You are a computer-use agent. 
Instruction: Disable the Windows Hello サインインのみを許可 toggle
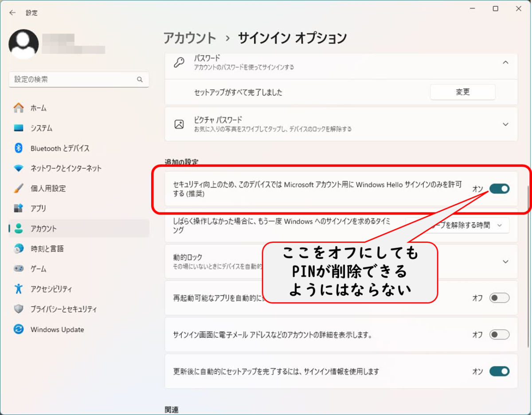coord(500,189)
